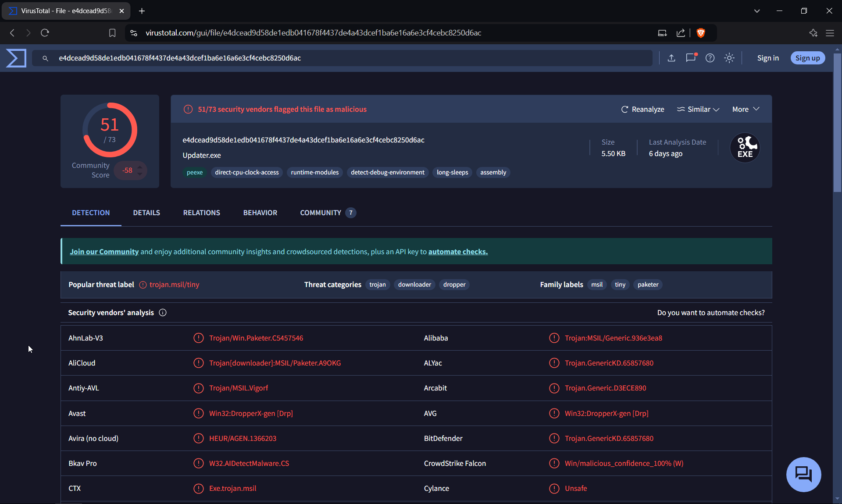The width and height of the screenshot is (842, 504).
Task: Click the direct-cpu-clock-access tag
Action: (x=247, y=172)
